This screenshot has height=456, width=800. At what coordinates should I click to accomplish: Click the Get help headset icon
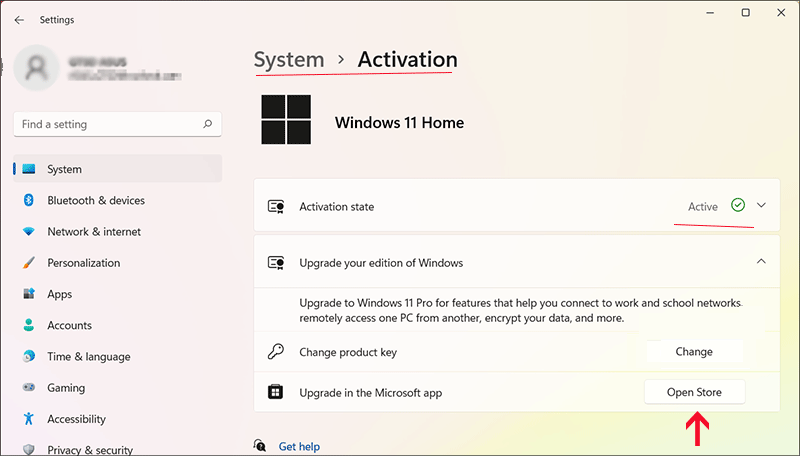[260, 445]
